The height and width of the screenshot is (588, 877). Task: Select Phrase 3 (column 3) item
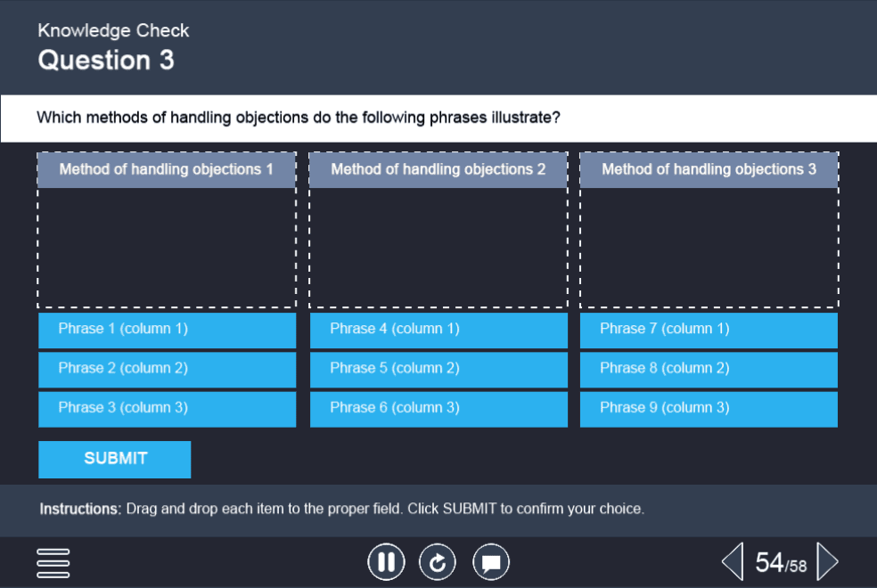pyautogui.click(x=167, y=408)
